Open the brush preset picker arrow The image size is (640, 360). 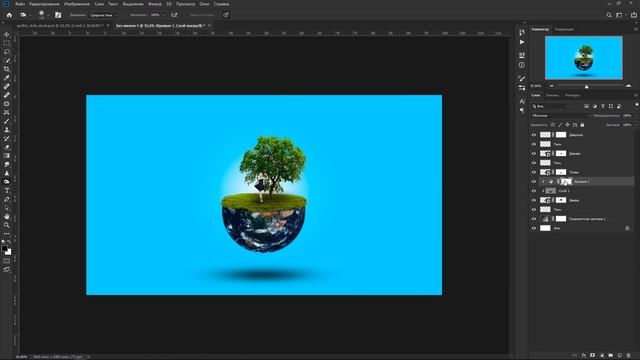click(x=48, y=15)
